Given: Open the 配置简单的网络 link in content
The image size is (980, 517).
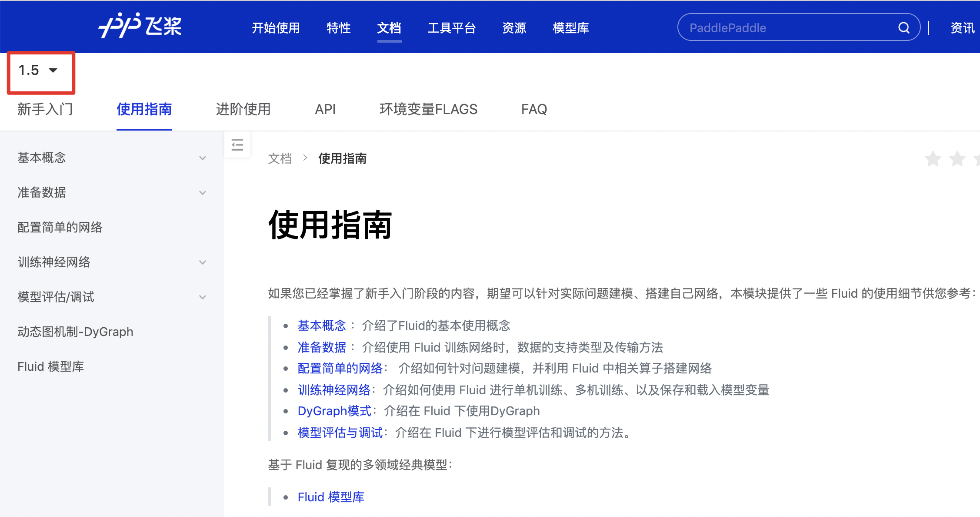Looking at the screenshot, I should pos(340,369).
